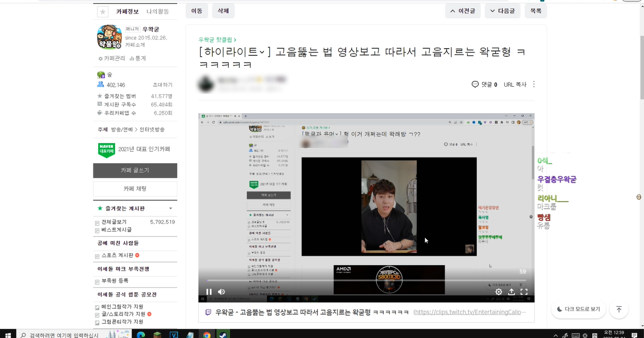Click the share icon in video player
Viewport: 644px width, 338px height.
pyautogui.click(x=512, y=292)
